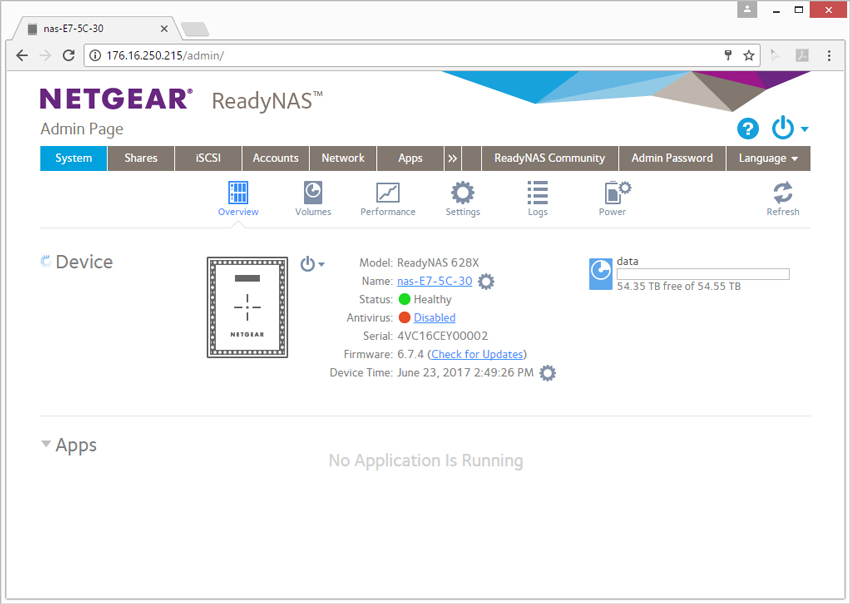
Task: Collapse the Apps section triangle
Action: click(x=46, y=444)
